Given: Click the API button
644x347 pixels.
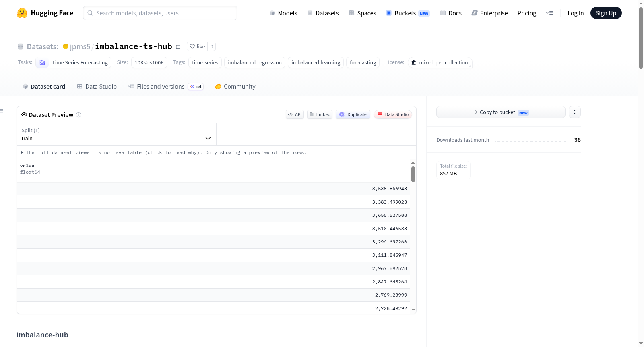Looking at the screenshot, I should point(295,114).
